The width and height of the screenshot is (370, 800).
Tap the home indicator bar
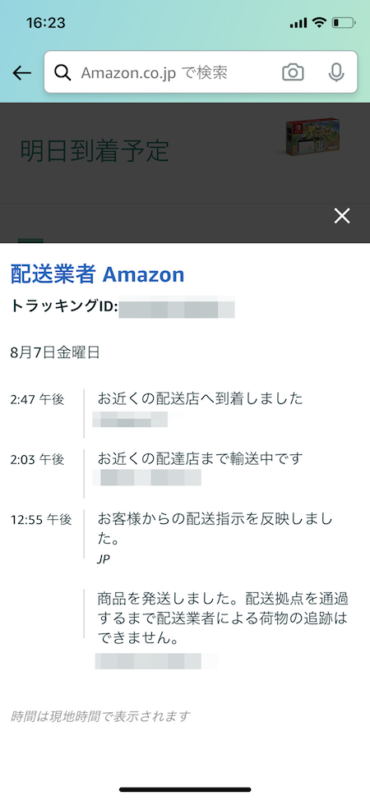[185, 789]
